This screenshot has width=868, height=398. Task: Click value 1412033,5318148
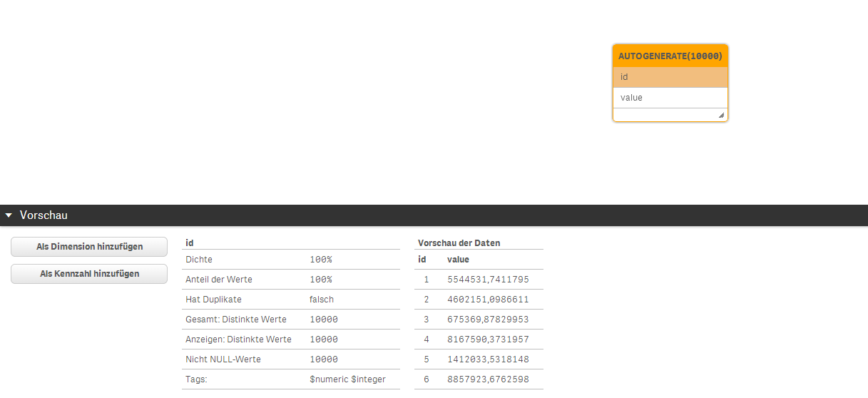488,359
